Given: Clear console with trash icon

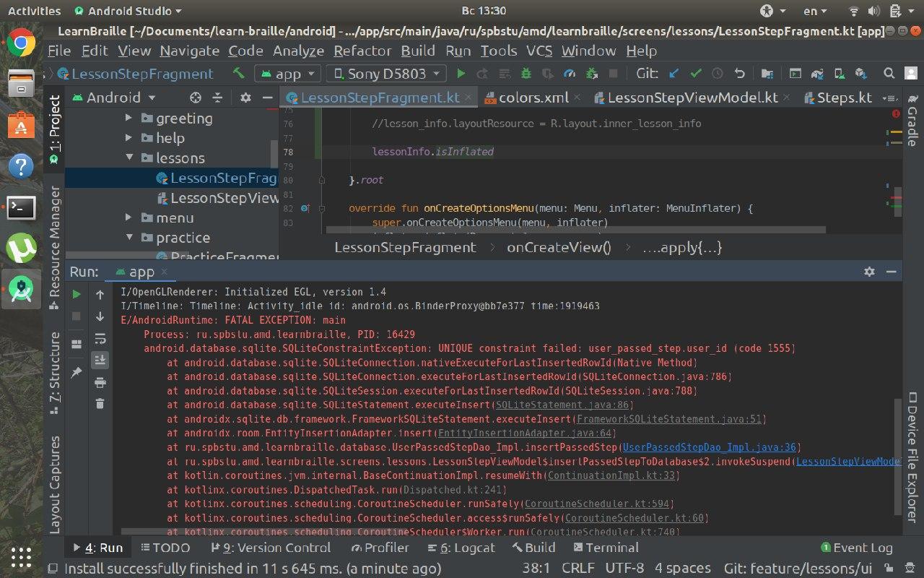Looking at the screenshot, I should tap(100, 403).
